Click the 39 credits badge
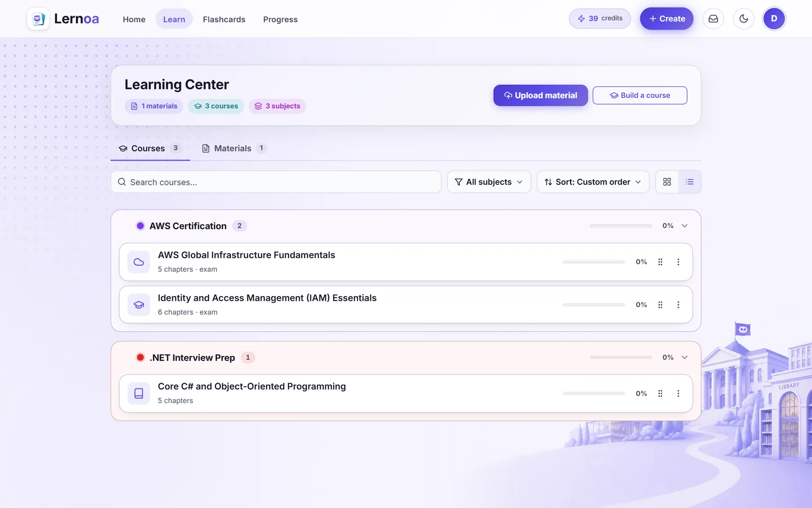Viewport: 812px width, 508px height. 600,19
